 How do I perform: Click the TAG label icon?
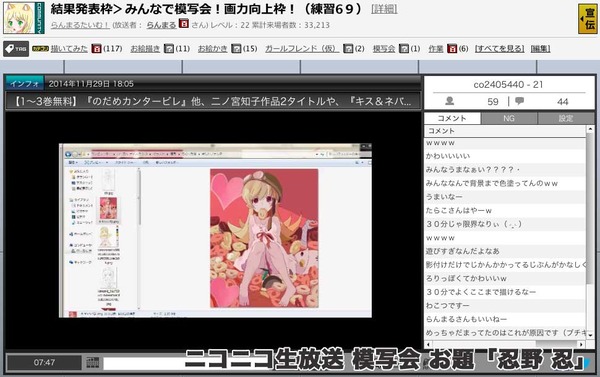pyautogui.click(x=16, y=49)
